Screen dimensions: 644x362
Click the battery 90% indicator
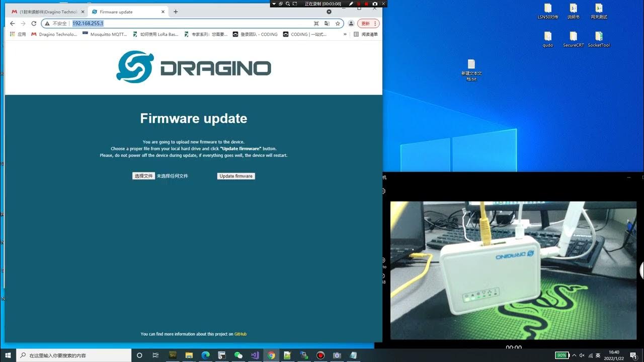(561, 355)
